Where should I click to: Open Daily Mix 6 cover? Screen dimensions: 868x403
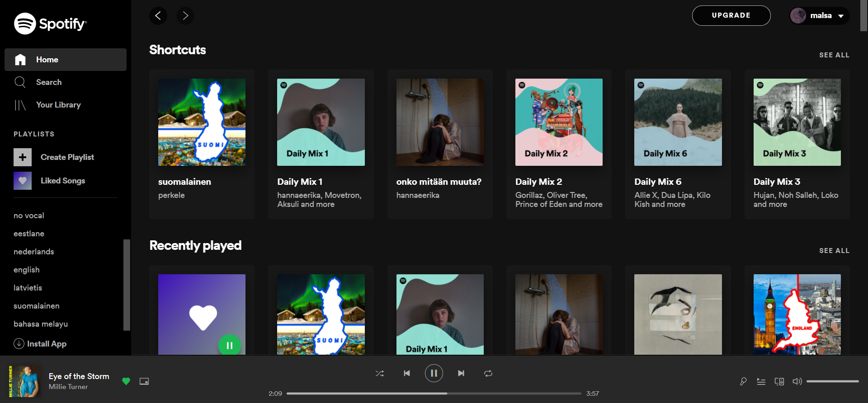tap(678, 122)
